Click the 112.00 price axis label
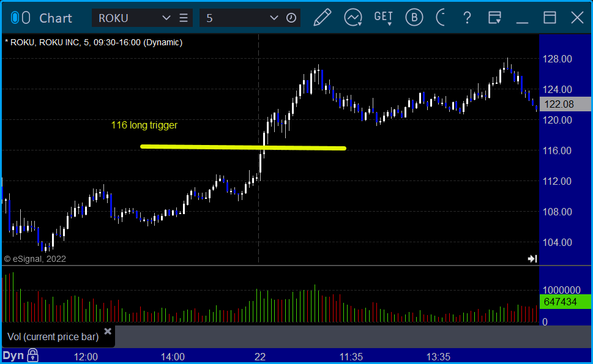Viewport: 593px width, 364px height. click(557, 182)
